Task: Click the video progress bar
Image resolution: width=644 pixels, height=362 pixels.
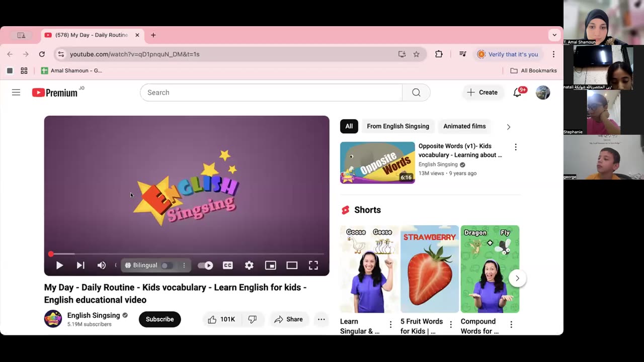Action: 187,254
